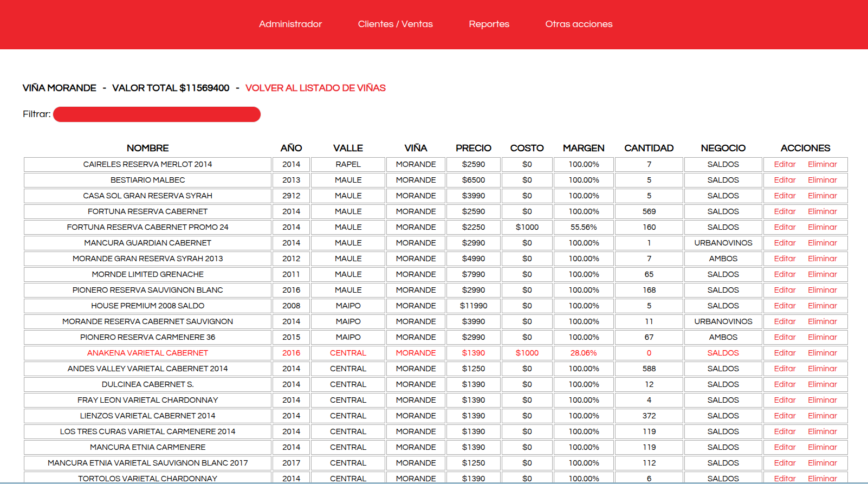Open the Otras acciones menu

[x=579, y=24]
